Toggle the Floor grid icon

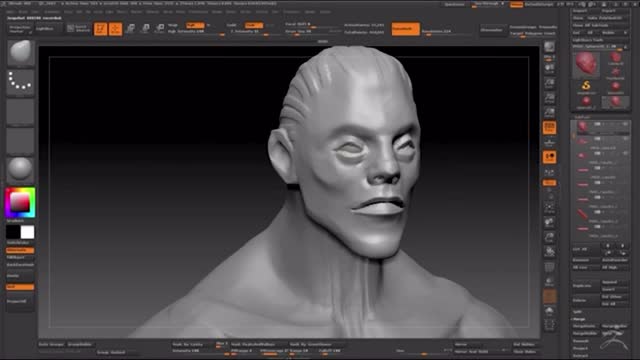pyautogui.click(x=549, y=142)
